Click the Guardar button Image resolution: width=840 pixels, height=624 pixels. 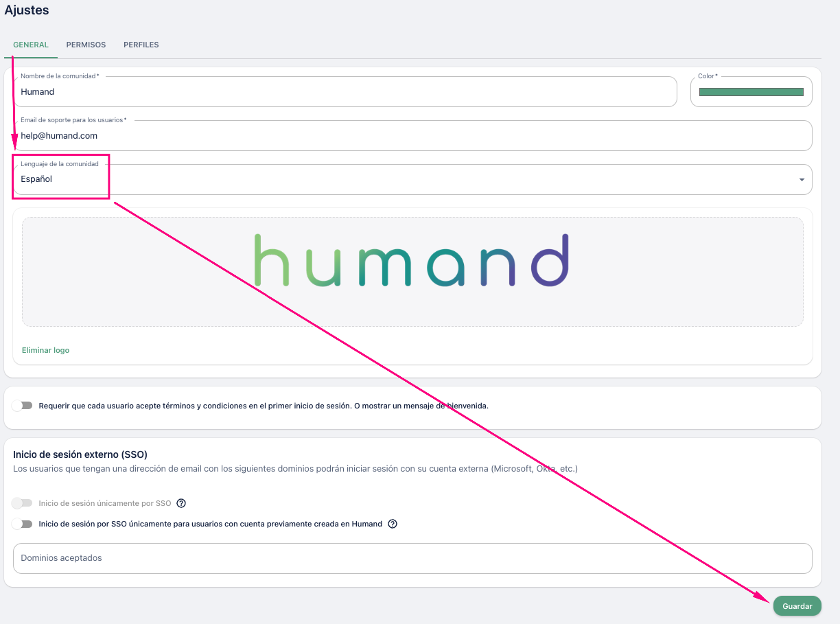(797, 606)
